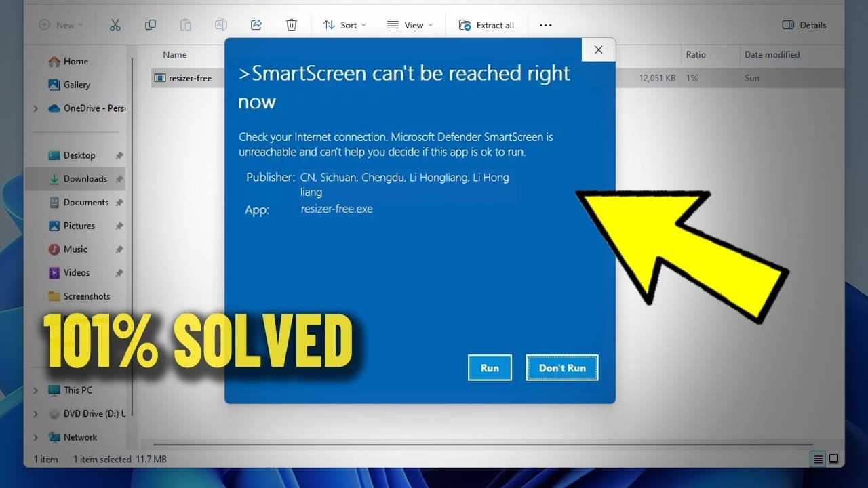Select Network in sidebar
This screenshot has height=488, width=868.
click(x=73, y=437)
